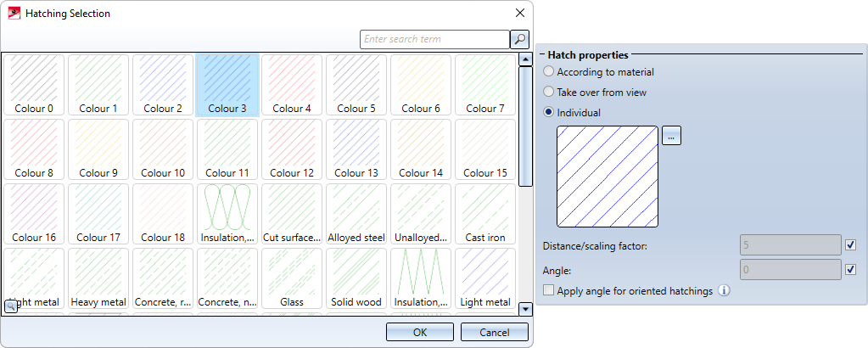Click the search term input field
Image resolution: width=868 pixels, height=348 pixels.
[434, 39]
